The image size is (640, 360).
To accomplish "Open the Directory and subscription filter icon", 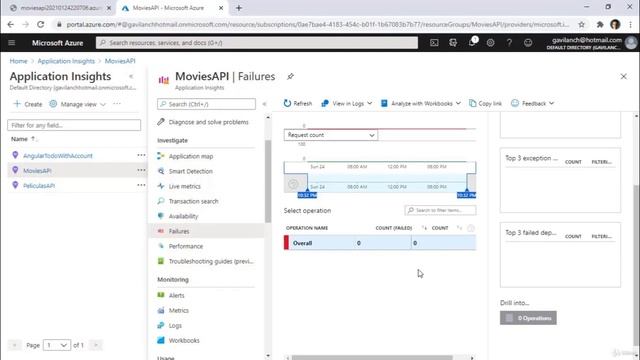I will click(x=453, y=43).
